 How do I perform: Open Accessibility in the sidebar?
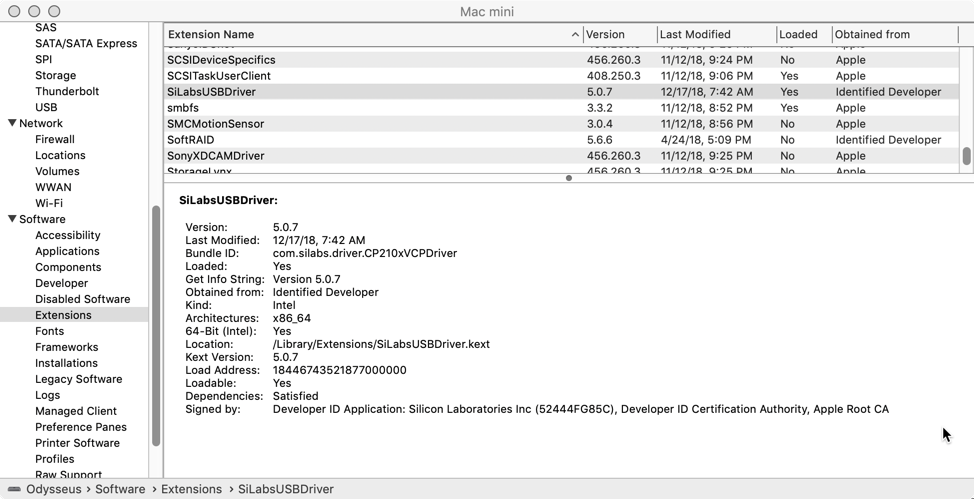[68, 235]
